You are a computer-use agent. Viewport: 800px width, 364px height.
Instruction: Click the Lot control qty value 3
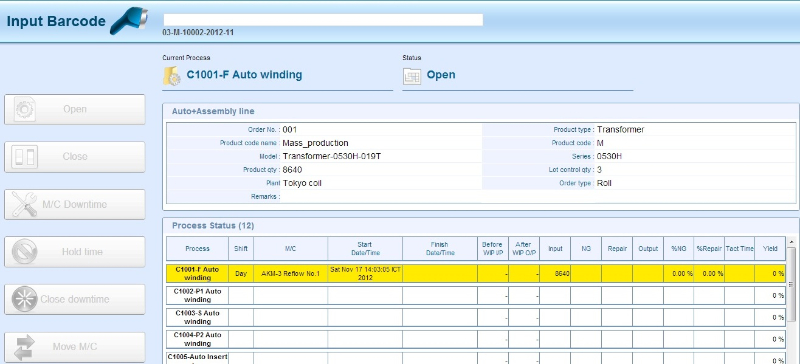tap(599, 169)
